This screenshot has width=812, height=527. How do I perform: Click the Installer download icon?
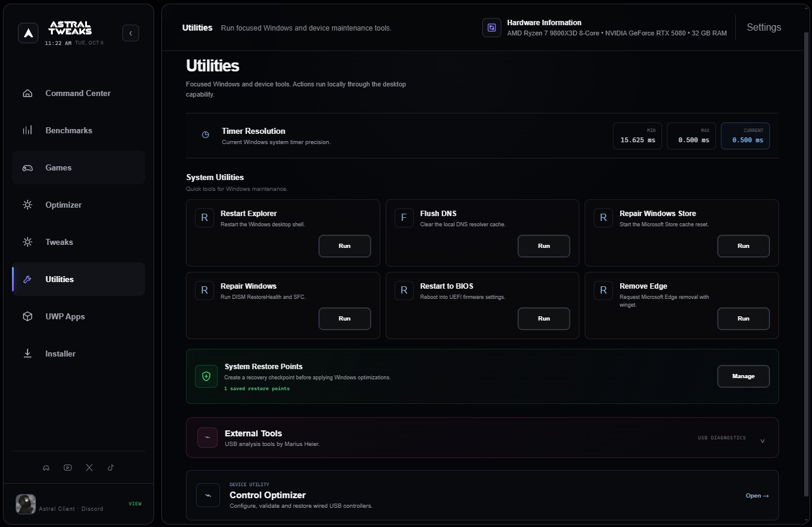pyautogui.click(x=28, y=354)
